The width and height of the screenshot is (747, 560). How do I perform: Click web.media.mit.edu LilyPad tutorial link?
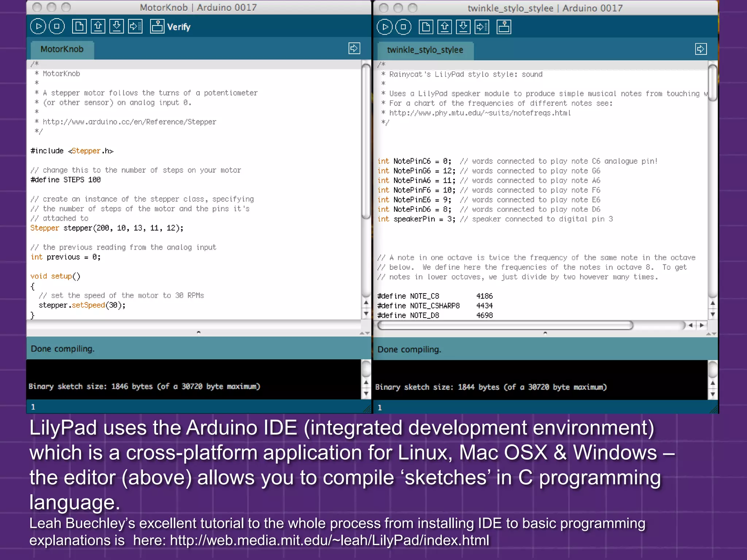pyautogui.click(x=329, y=540)
